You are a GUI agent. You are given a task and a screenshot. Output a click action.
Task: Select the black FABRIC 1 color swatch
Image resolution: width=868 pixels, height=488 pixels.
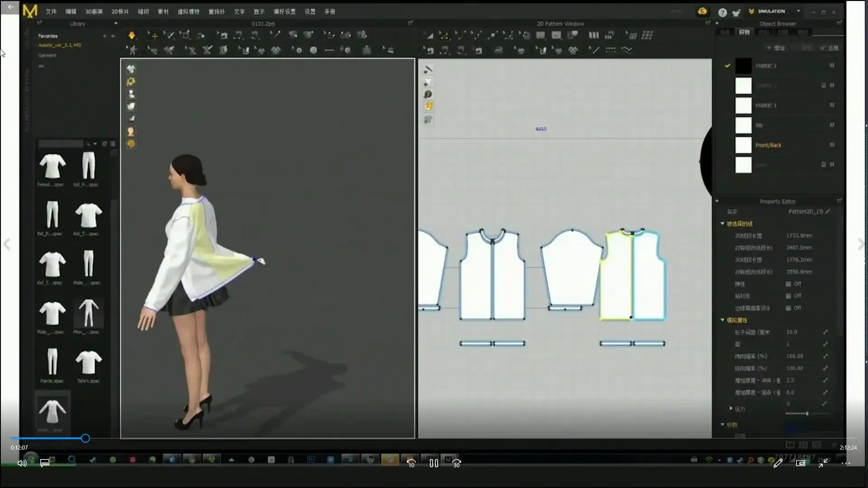[x=743, y=66]
